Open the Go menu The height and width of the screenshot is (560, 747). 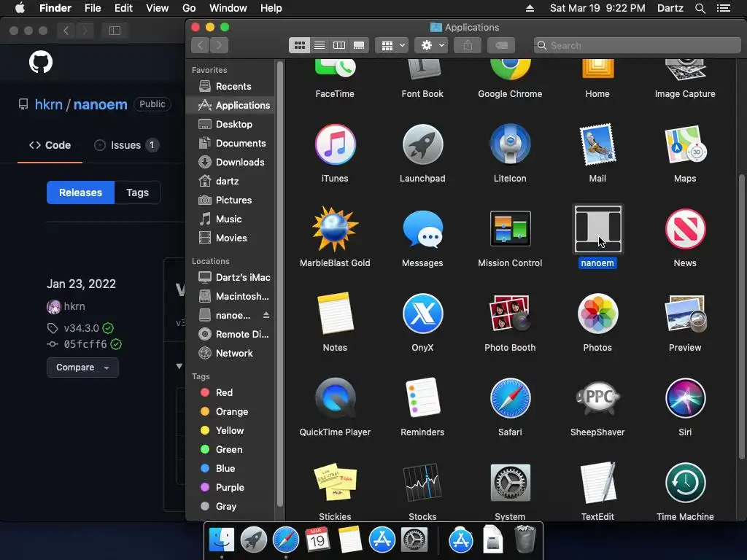pos(189,8)
